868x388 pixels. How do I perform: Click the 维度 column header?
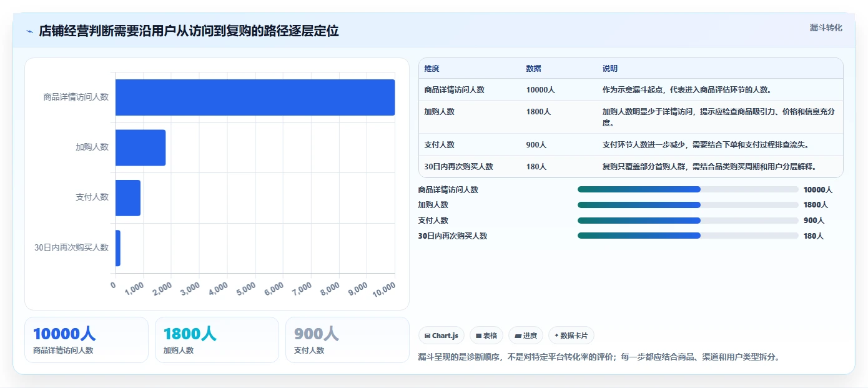(432, 69)
